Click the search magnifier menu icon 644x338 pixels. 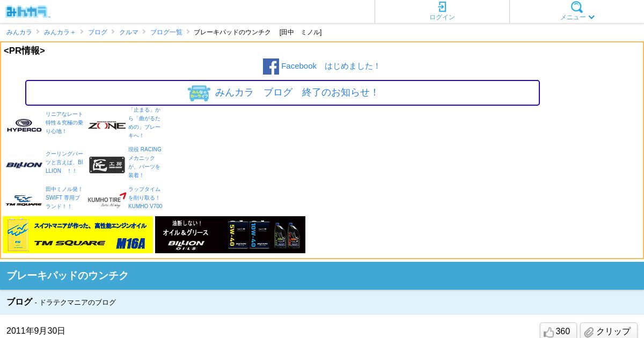click(x=577, y=7)
